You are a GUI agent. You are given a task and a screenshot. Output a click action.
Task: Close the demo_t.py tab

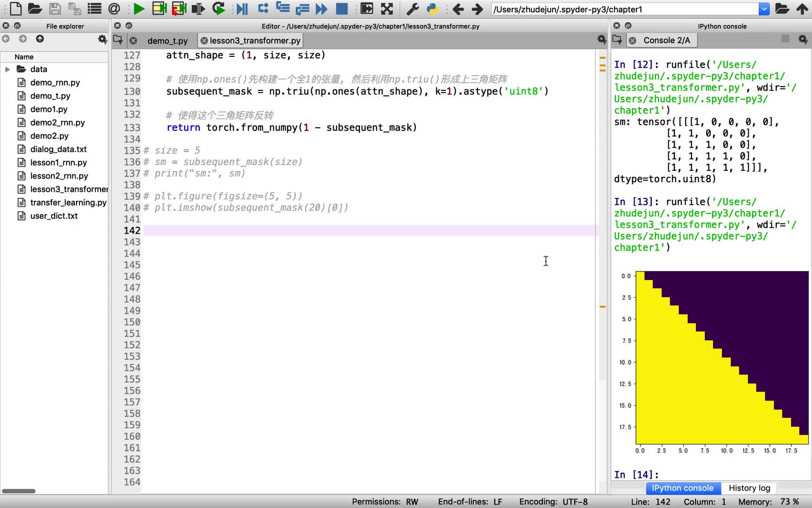click(133, 41)
